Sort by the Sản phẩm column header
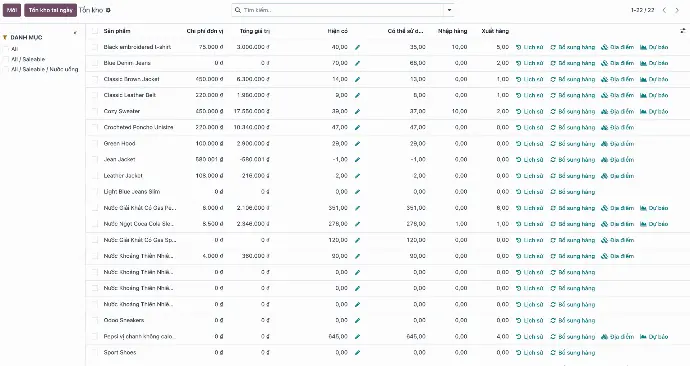This screenshot has height=366, width=690. (x=117, y=31)
